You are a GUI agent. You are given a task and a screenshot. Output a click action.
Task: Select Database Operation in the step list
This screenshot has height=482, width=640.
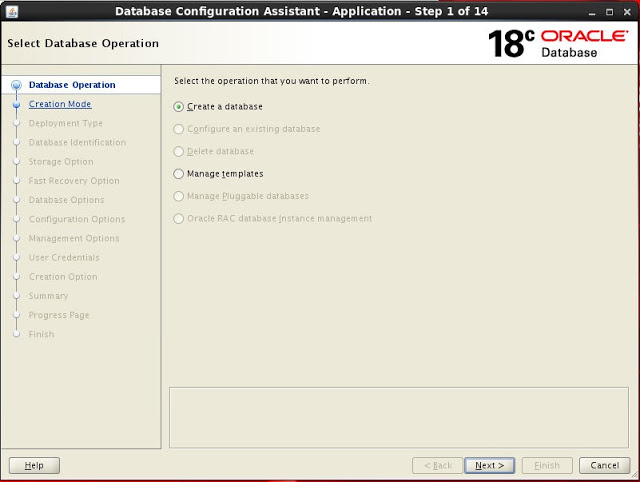pyautogui.click(x=72, y=85)
